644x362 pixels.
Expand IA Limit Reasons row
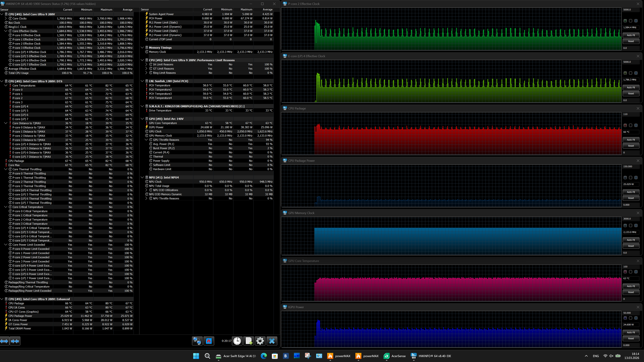(146, 65)
